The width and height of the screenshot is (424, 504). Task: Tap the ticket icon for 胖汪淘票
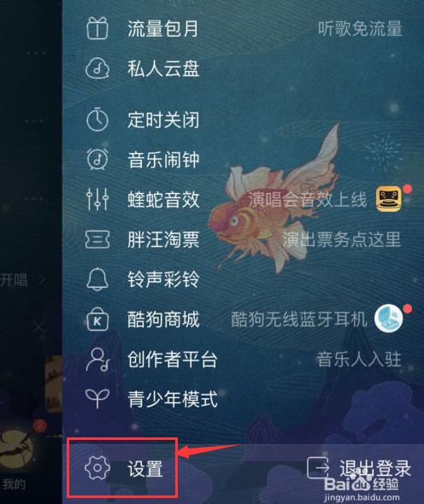(x=97, y=239)
